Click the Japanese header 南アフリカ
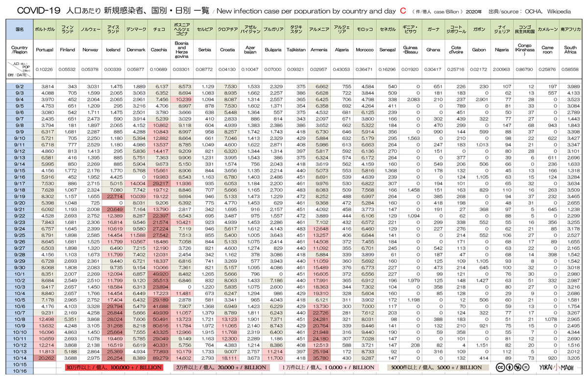 (x=570, y=29)
